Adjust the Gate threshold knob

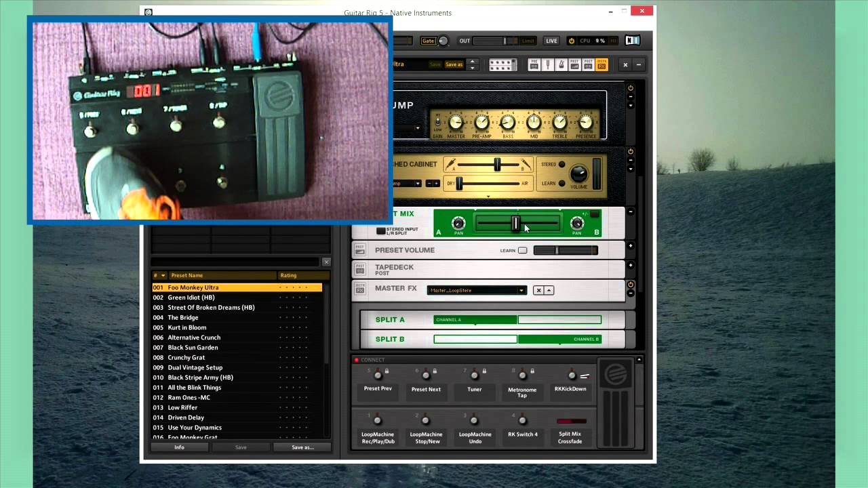(443, 41)
